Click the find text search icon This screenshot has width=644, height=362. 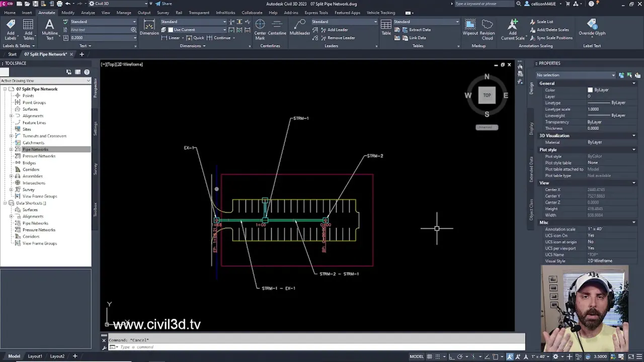133,30
